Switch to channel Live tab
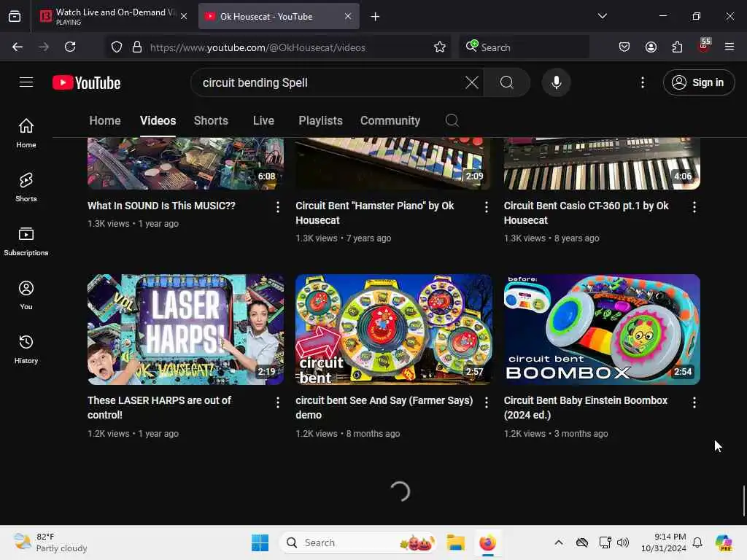The height and width of the screenshot is (560, 747). pos(263,120)
